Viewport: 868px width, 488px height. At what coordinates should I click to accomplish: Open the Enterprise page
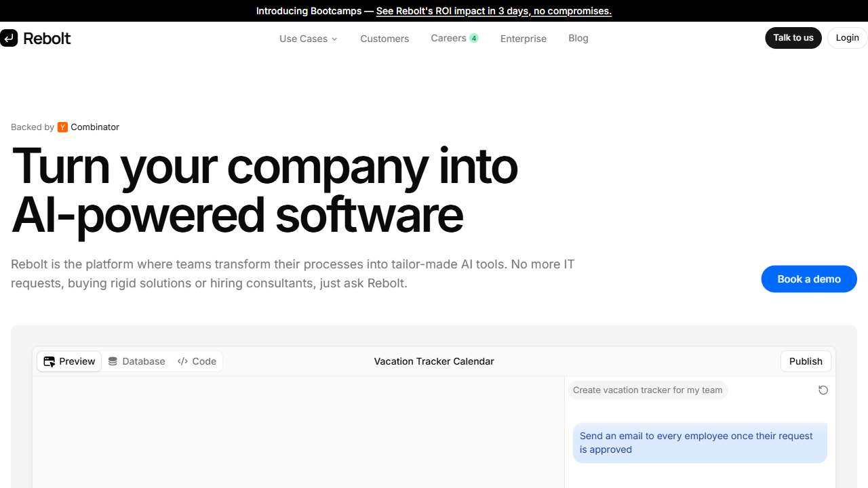click(523, 39)
